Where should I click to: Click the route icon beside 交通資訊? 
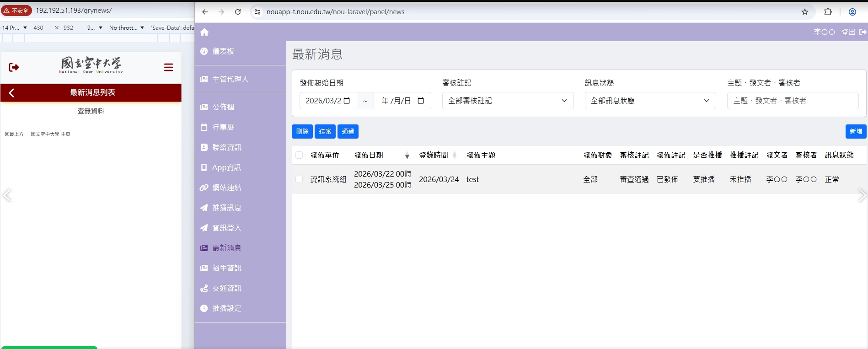point(204,288)
